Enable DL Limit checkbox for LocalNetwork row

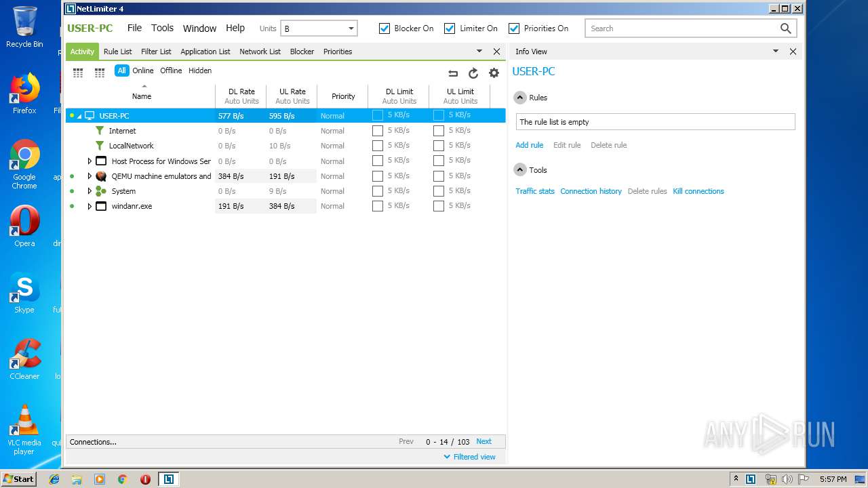[x=378, y=146]
